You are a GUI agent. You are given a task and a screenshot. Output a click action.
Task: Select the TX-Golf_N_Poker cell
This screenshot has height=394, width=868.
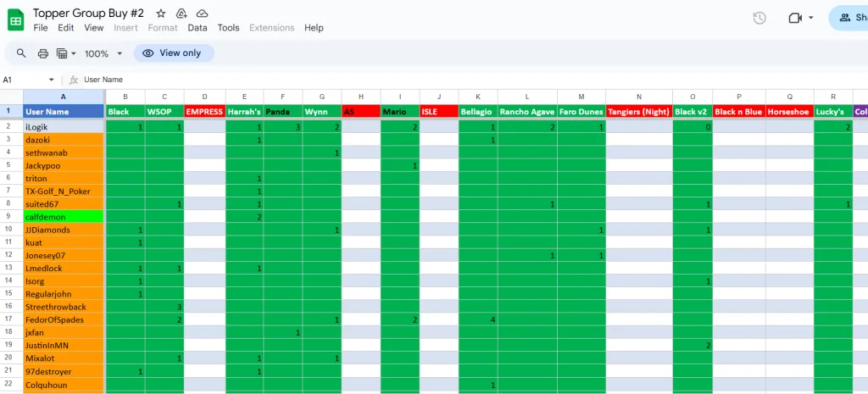(63, 191)
